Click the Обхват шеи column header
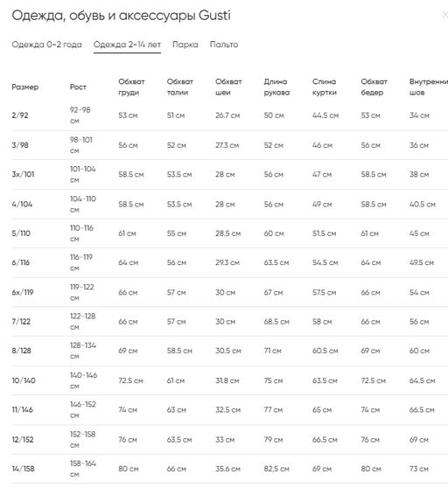 pyautogui.click(x=228, y=87)
